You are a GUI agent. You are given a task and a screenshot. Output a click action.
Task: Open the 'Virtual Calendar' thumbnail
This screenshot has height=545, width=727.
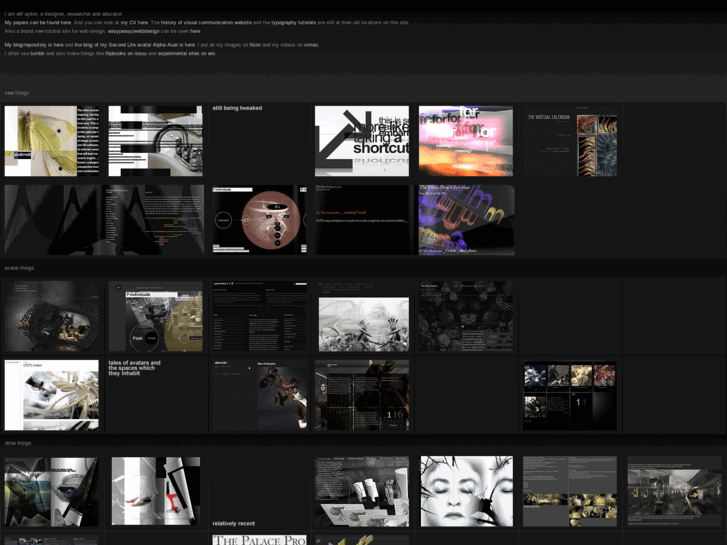pyautogui.click(x=570, y=141)
